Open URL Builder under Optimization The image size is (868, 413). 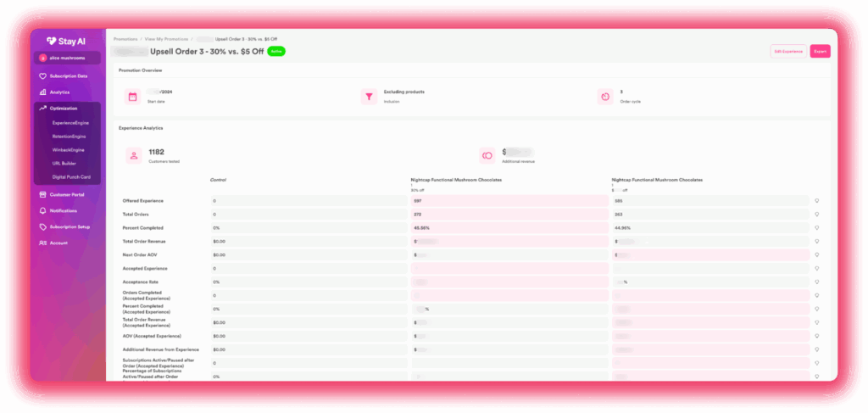[x=64, y=164]
